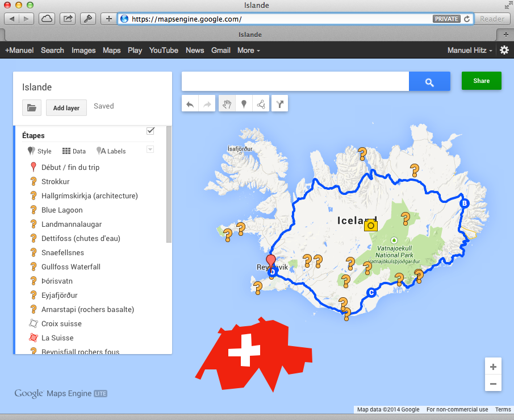Open the map folder icon button

click(x=32, y=107)
